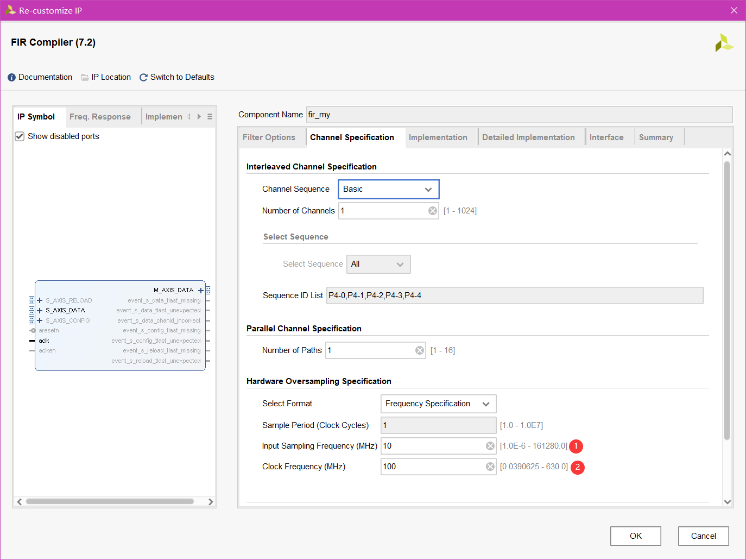The width and height of the screenshot is (746, 560).
Task: Open the Filter Options tab
Action: pos(269,137)
